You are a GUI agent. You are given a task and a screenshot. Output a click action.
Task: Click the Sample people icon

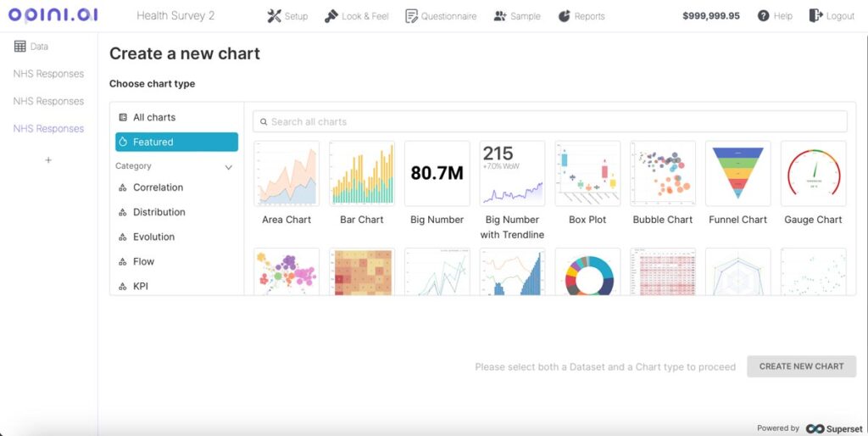[500, 16]
